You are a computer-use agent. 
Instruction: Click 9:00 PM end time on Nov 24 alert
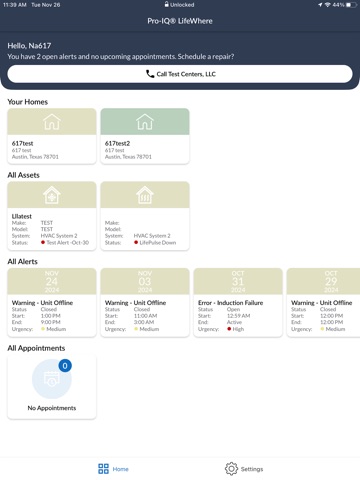(51, 322)
